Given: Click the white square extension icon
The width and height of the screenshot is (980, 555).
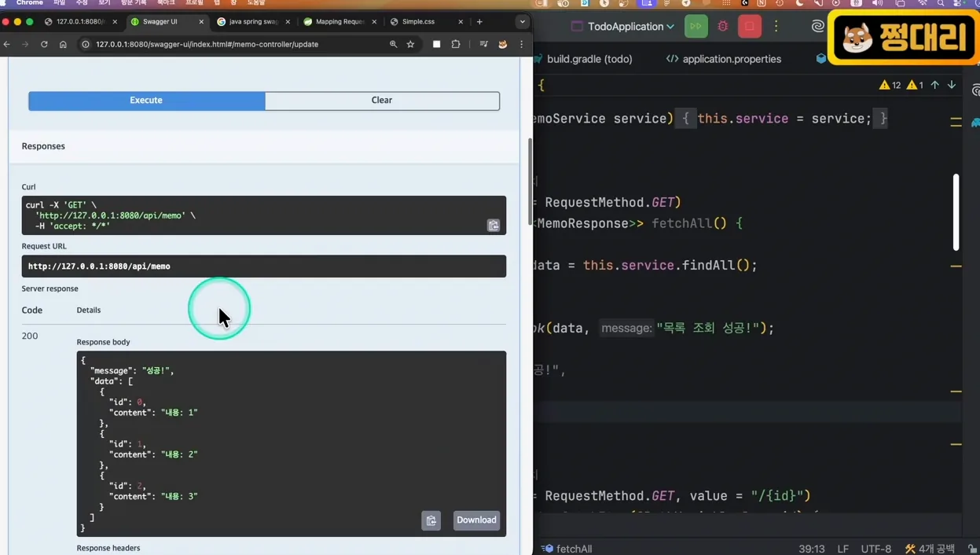Looking at the screenshot, I should pyautogui.click(x=437, y=44).
